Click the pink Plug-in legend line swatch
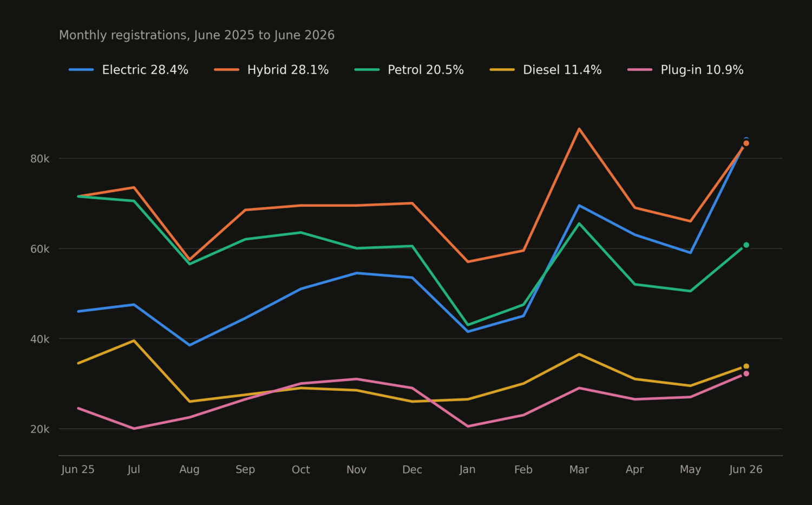This screenshot has width=812, height=505. [x=640, y=70]
